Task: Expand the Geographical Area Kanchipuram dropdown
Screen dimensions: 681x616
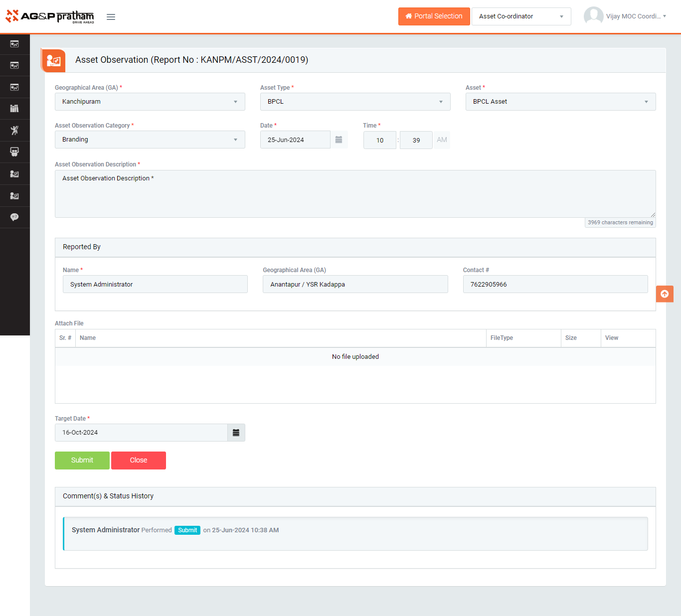Action: (150, 102)
